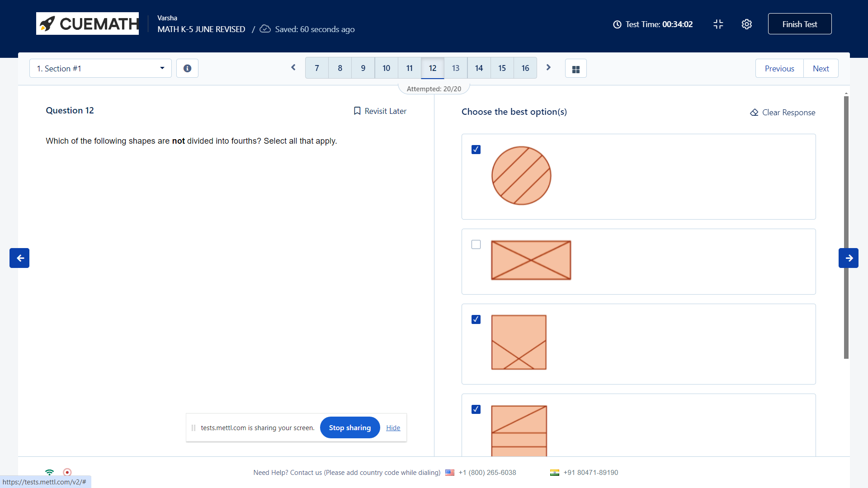Uncheck the rectangle with horizontal bands option
Screen dimensions: 868x488
click(476, 409)
